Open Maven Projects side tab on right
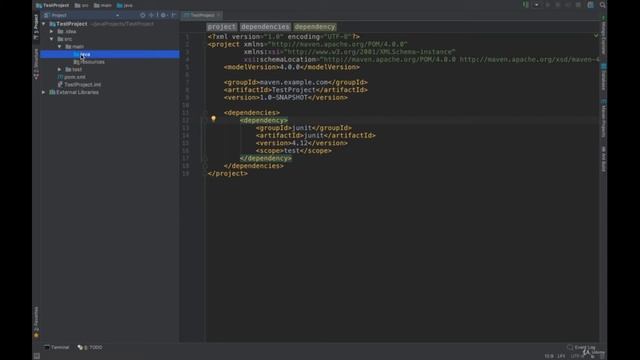Image resolution: width=640 pixels, height=360 pixels. tap(603, 119)
